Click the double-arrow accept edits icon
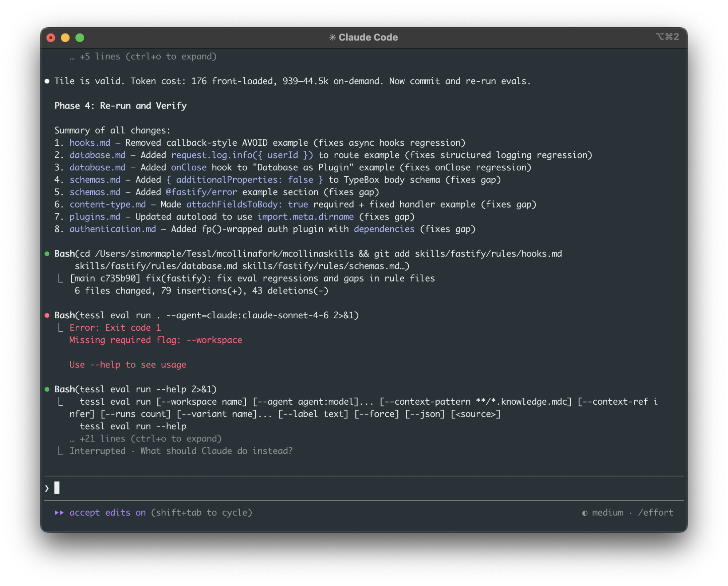This screenshot has height=586, width=728. pos(59,513)
